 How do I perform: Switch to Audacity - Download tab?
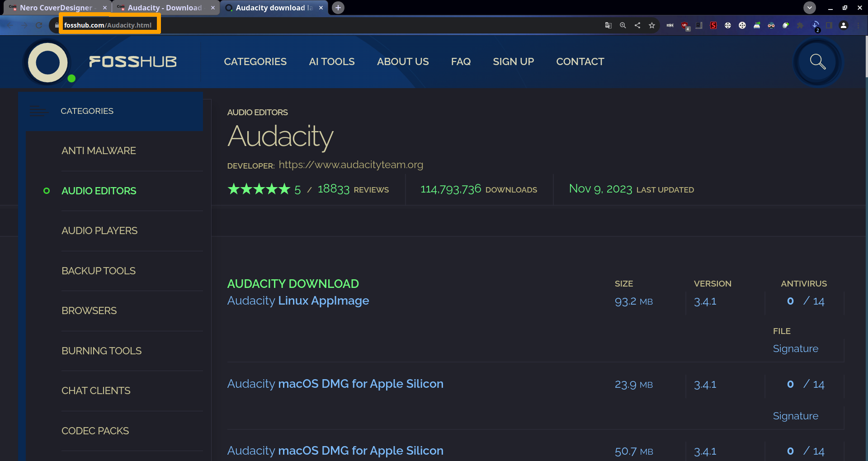(165, 8)
